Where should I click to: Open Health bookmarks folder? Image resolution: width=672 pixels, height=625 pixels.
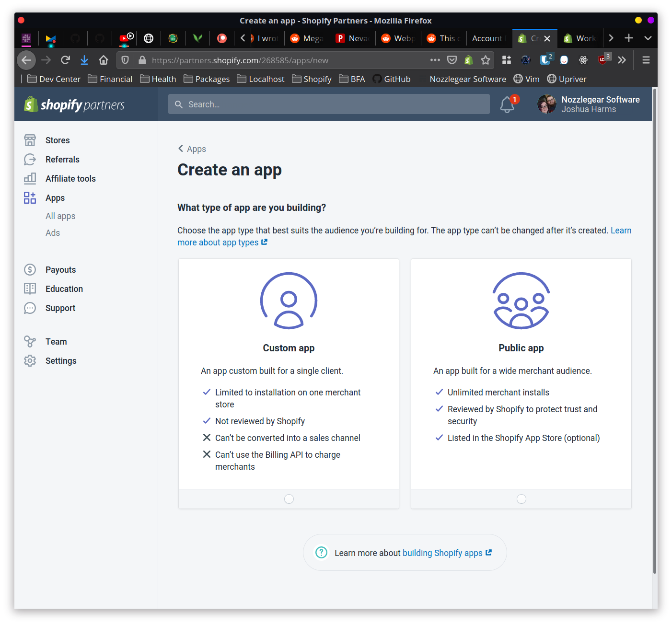pos(158,79)
